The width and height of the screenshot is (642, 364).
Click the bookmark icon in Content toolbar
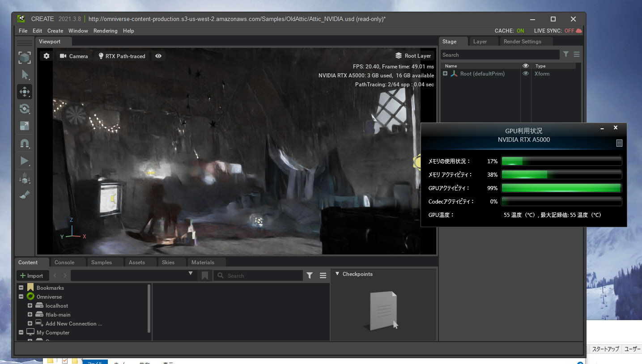coord(205,275)
